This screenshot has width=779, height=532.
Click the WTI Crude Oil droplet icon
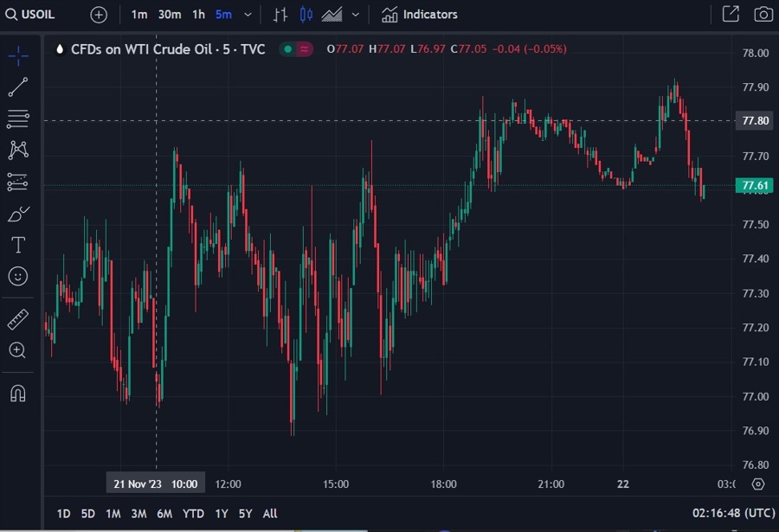(60, 49)
